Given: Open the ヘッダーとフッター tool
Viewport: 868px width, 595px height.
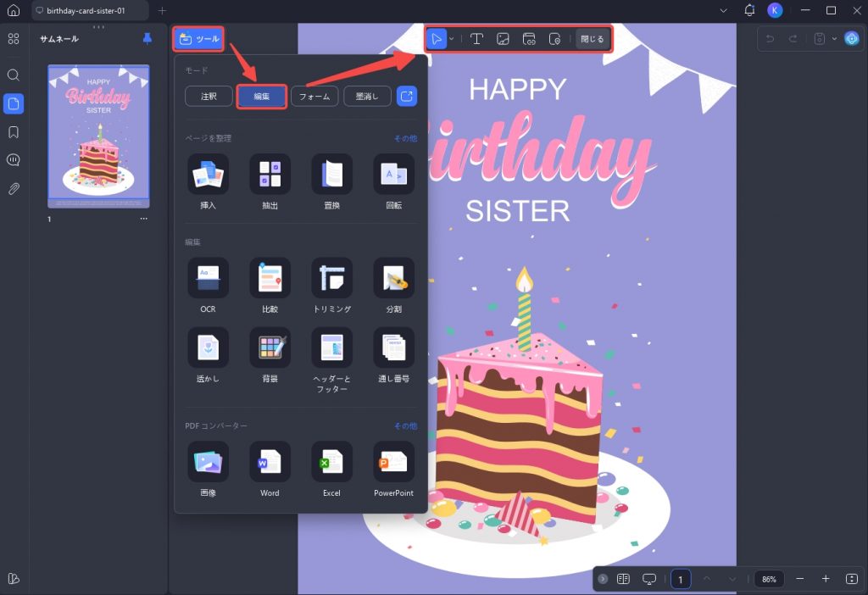Looking at the screenshot, I should [x=332, y=360].
